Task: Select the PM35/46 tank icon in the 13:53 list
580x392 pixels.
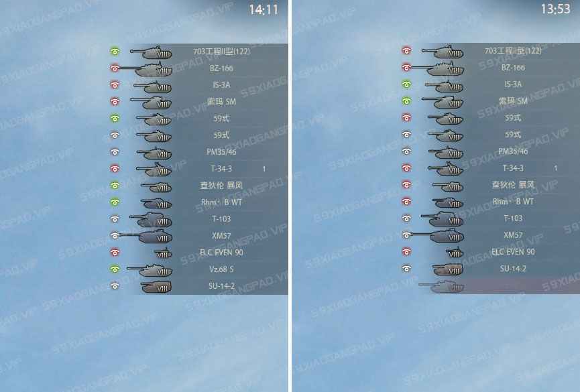Action: 446,152
